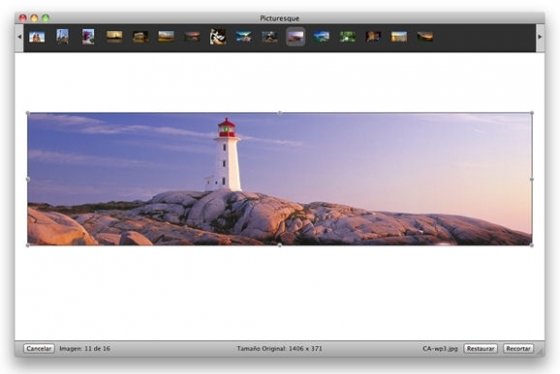Choose the tenth thumbnail, dark scene
The image size is (560, 374).
[x=270, y=36]
